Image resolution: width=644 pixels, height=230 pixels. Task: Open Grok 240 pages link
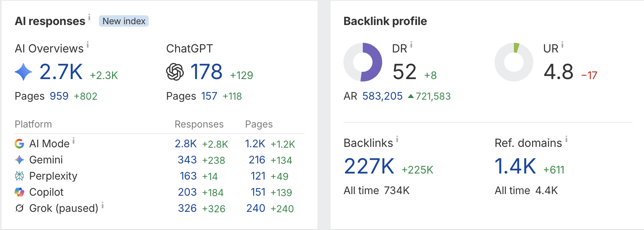[x=256, y=208]
